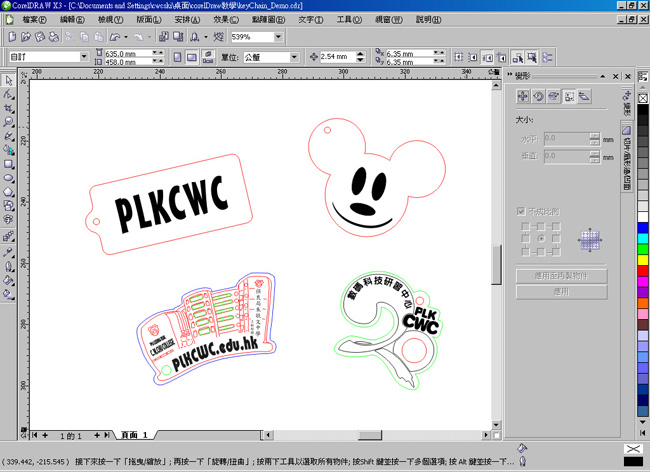
Task: Open the 539% zoom level dropdown
Action: pyautogui.click(x=278, y=37)
